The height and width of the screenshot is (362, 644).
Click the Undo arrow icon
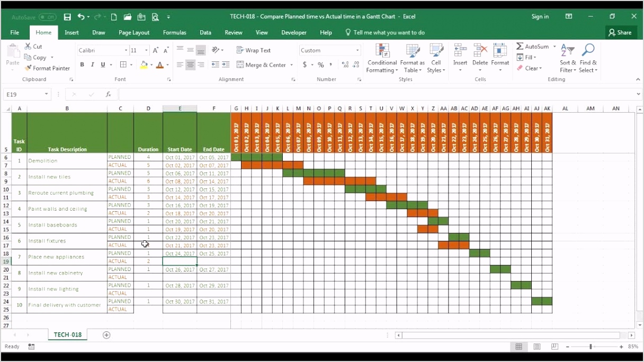tap(81, 17)
